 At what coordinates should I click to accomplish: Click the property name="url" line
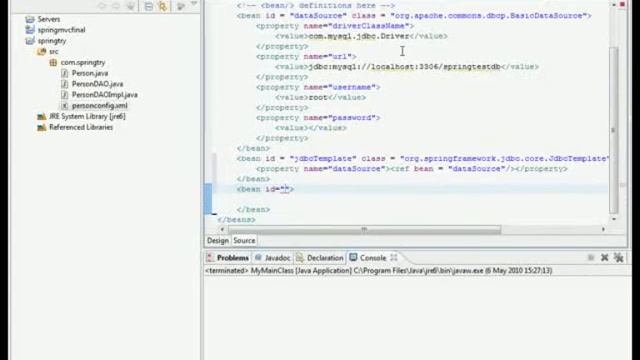pyautogui.click(x=307, y=56)
